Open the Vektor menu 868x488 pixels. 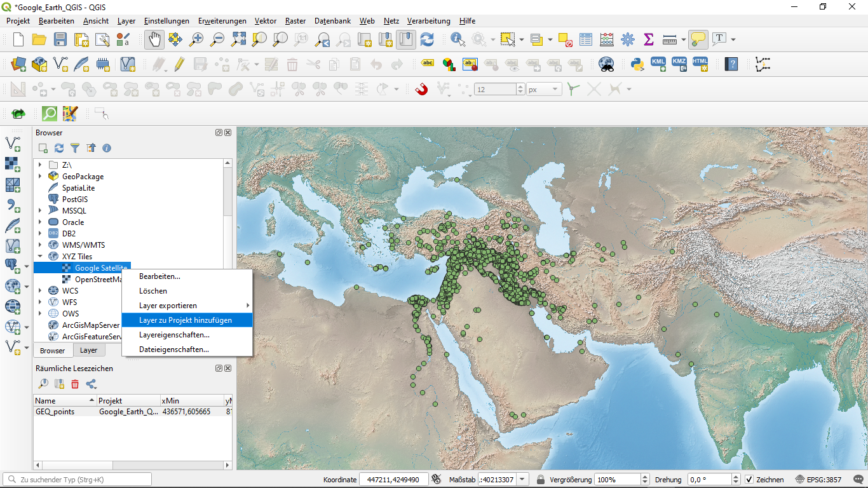coord(266,21)
